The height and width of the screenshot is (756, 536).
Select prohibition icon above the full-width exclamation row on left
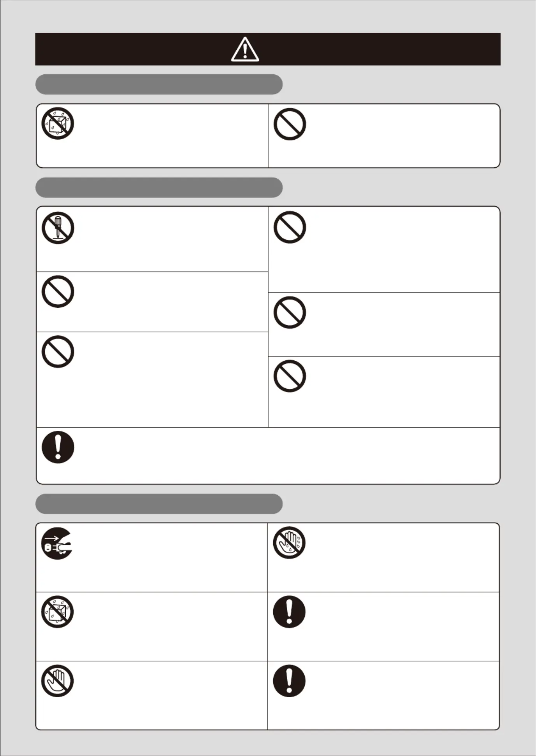[x=58, y=352]
